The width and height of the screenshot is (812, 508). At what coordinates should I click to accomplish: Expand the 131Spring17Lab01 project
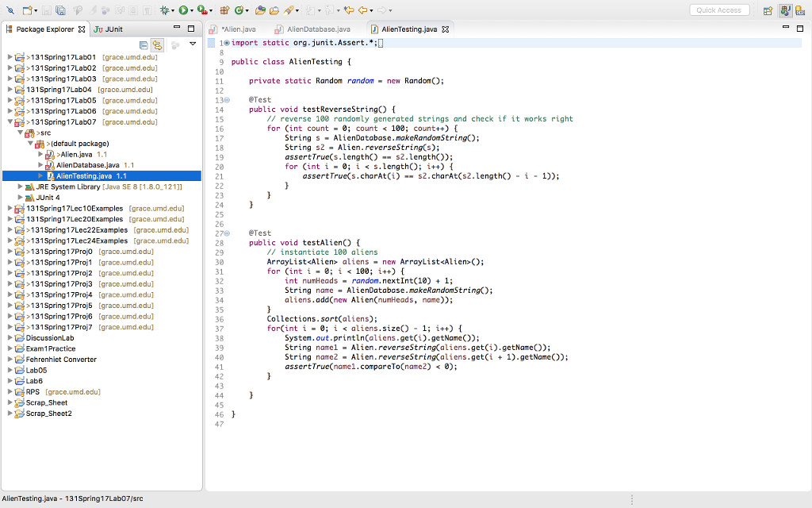(x=10, y=57)
